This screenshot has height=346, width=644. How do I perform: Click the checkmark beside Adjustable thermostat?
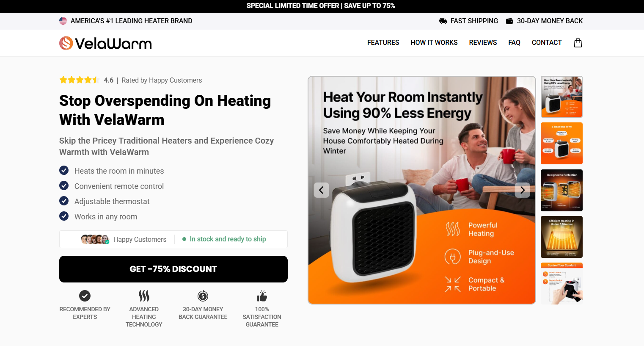coord(64,201)
